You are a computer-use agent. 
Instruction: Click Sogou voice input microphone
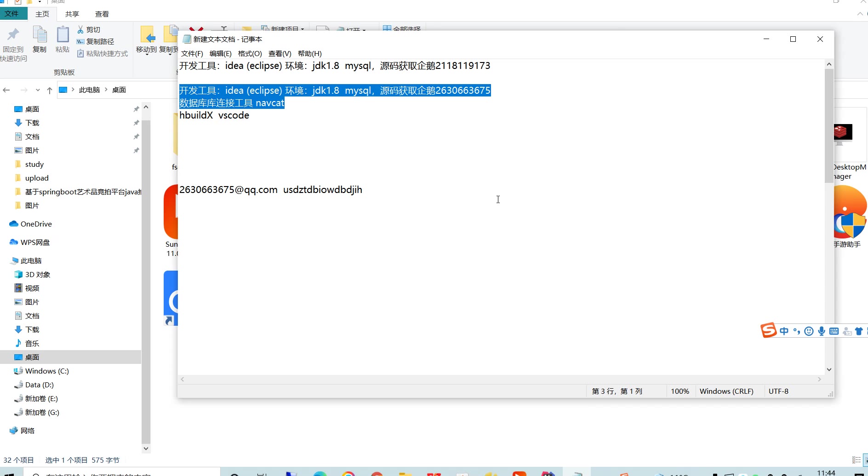822,331
